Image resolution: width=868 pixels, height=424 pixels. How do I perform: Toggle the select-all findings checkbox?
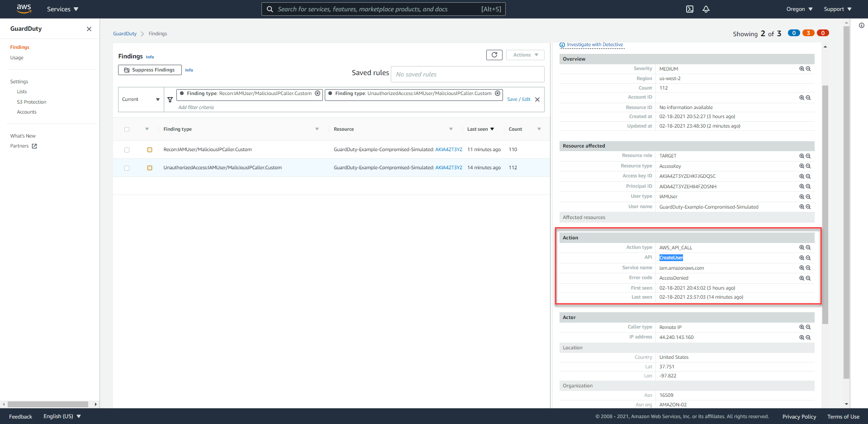127,129
